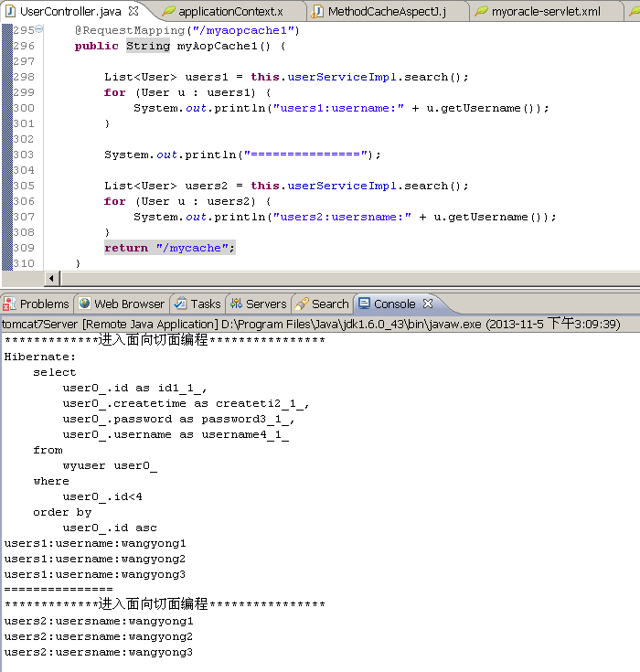640x672 pixels.
Task: Click the "users1:username:" string literal
Action: pyautogui.click(x=338, y=108)
